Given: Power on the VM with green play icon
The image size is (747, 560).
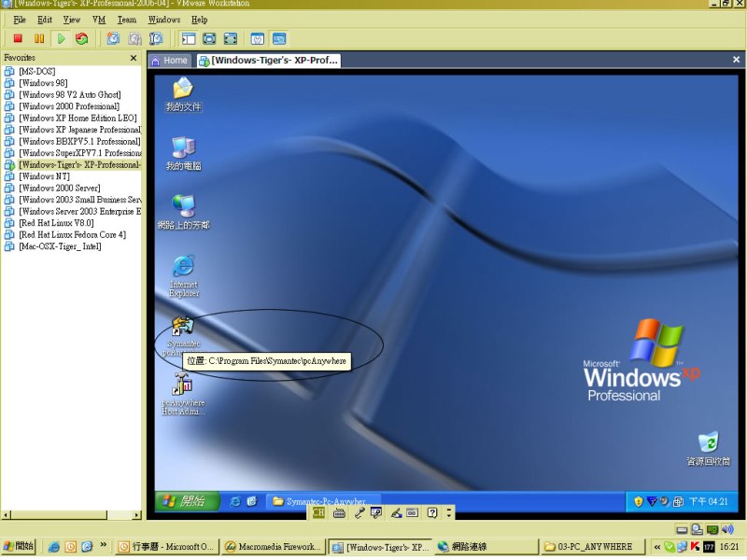Looking at the screenshot, I should [61, 38].
